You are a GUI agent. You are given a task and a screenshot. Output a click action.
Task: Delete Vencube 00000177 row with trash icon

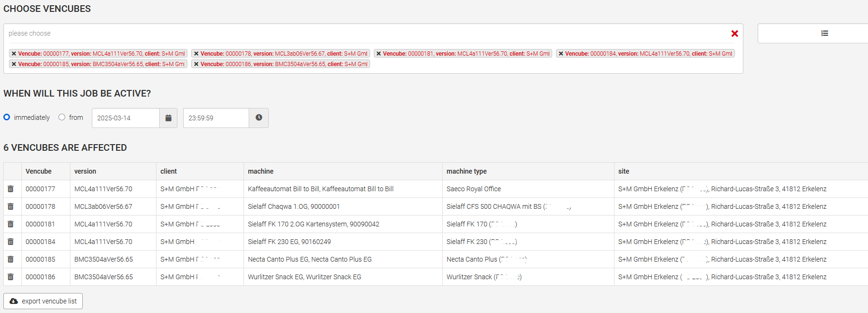pos(10,189)
